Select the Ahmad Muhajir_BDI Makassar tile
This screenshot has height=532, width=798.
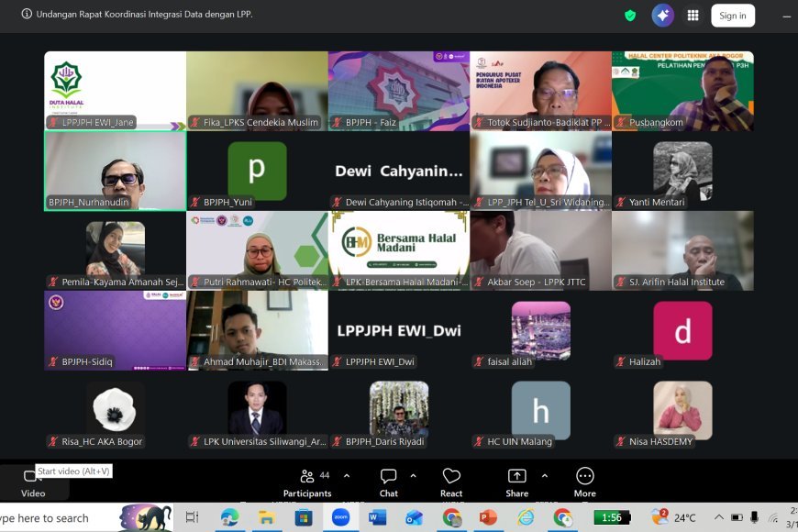click(x=257, y=330)
